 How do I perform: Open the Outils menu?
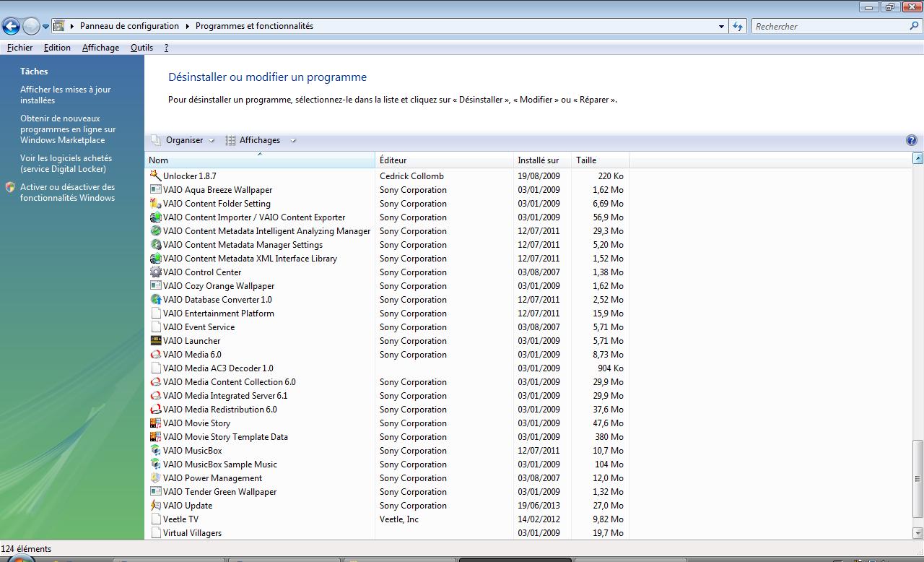tap(141, 48)
